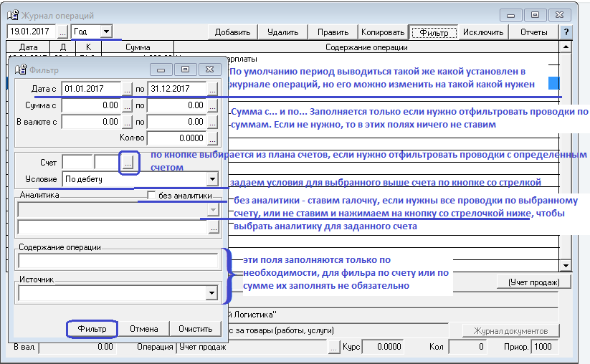Open calendar for Дата с 01.01.2017

click(127, 89)
